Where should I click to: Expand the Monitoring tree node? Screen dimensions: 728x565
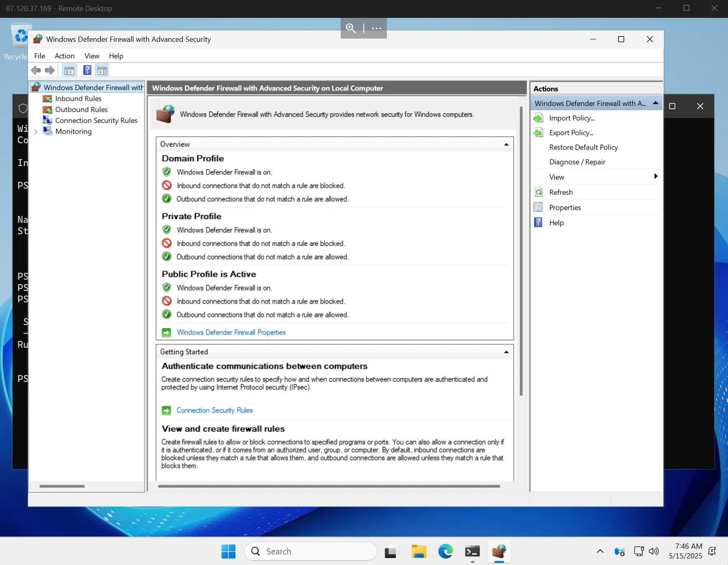[x=36, y=132]
